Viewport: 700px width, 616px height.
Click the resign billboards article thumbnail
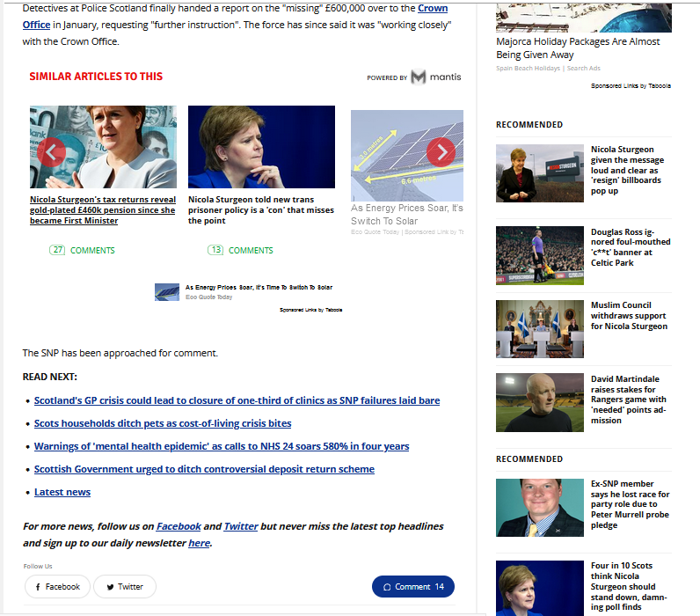tap(540, 173)
